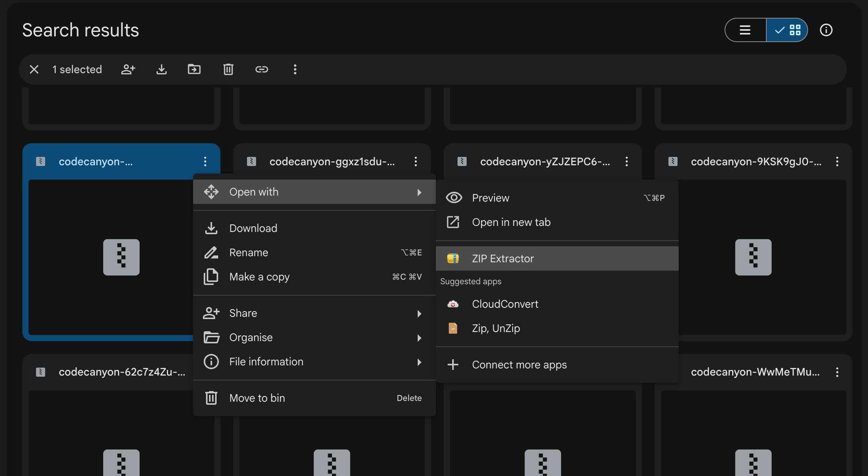The image size is (868, 476).
Task: Click thumbnail of codecanyon-WwMeTMu file
Action: tap(753, 433)
